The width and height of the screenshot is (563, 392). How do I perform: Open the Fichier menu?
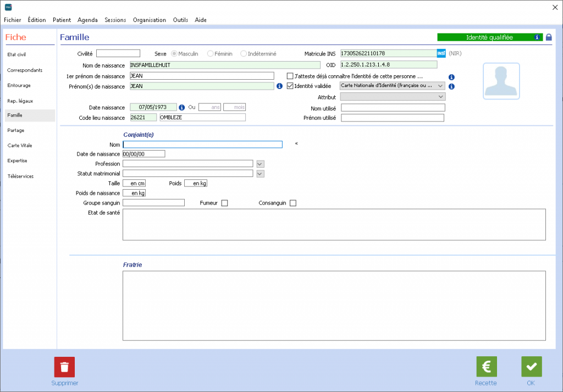[13, 20]
